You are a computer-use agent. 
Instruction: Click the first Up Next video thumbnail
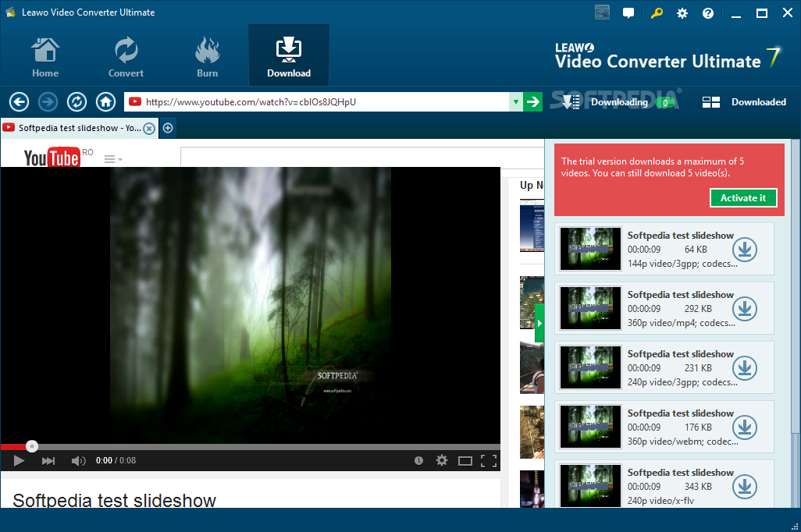(x=532, y=225)
